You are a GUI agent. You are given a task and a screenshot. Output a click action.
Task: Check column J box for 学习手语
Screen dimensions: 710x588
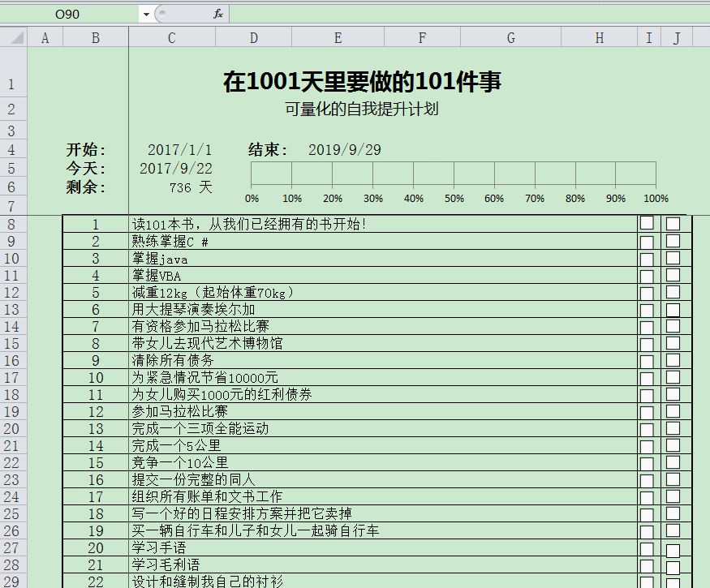click(x=673, y=551)
